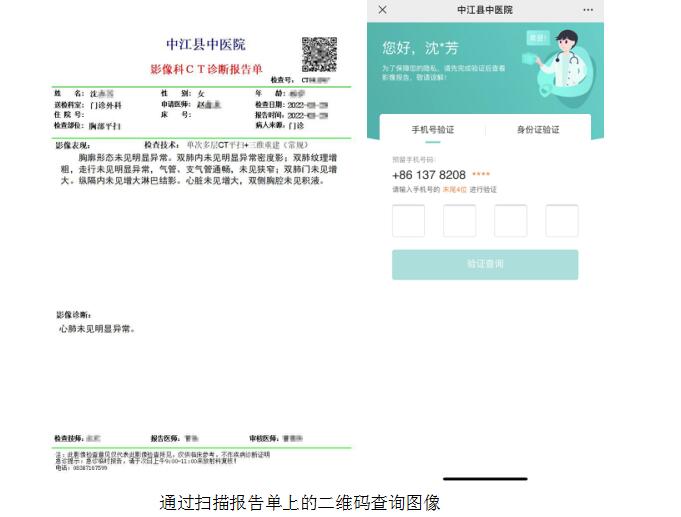Switch to 手机号验证 tab
681x517 pixels.
432,130
